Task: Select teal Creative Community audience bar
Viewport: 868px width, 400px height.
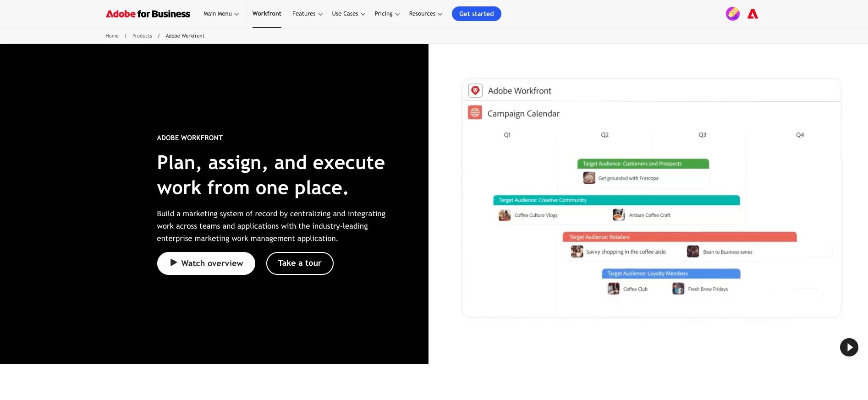Action: (616, 200)
